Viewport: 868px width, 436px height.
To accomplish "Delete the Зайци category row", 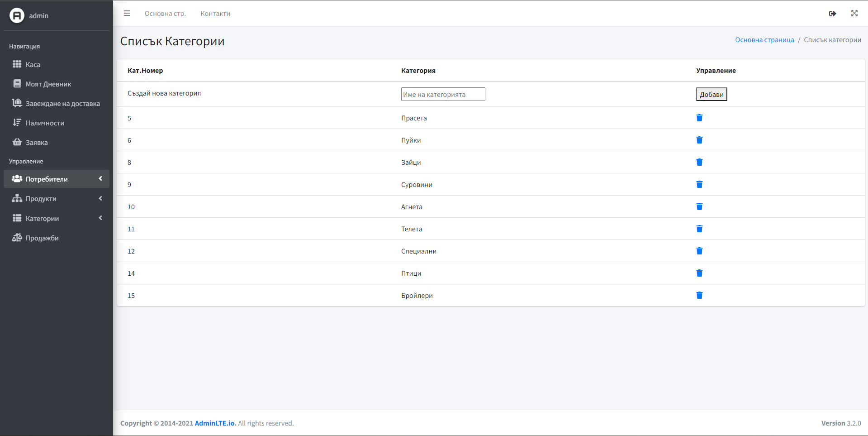I will coord(700,162).
